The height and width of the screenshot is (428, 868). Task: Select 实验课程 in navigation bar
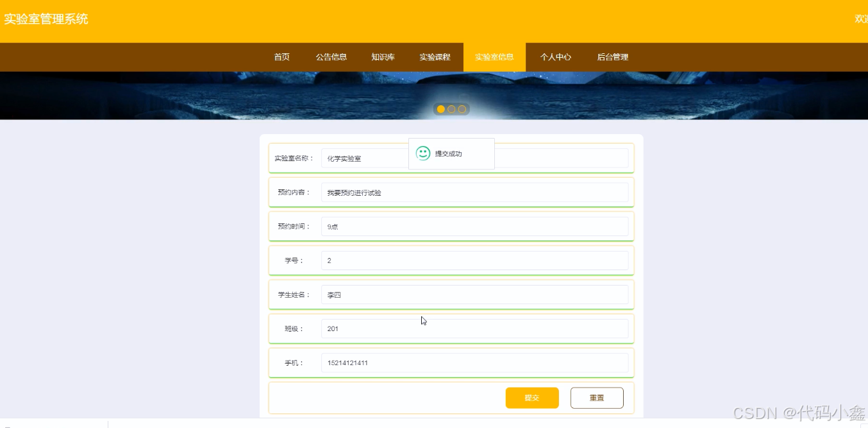tap(435, 57)
